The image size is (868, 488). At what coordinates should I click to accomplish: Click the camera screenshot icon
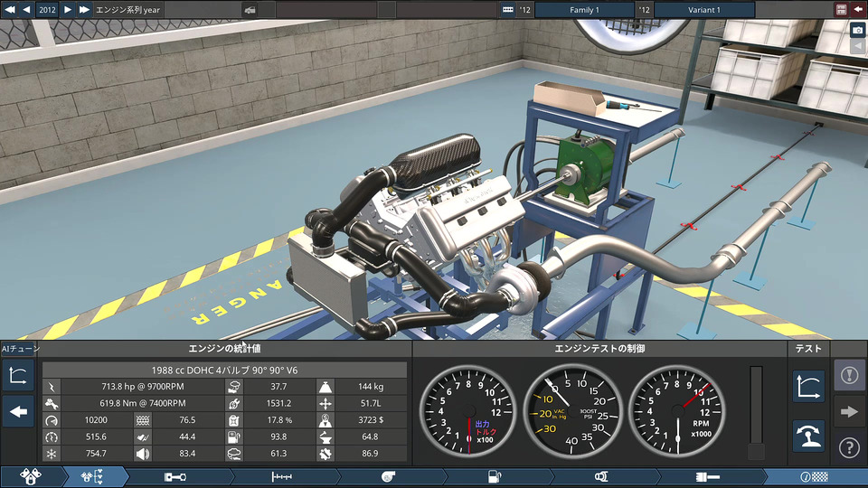point(857,30)
